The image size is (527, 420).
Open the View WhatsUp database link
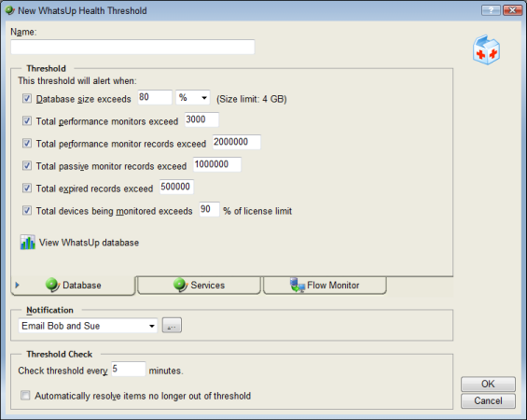click(89, 243)
